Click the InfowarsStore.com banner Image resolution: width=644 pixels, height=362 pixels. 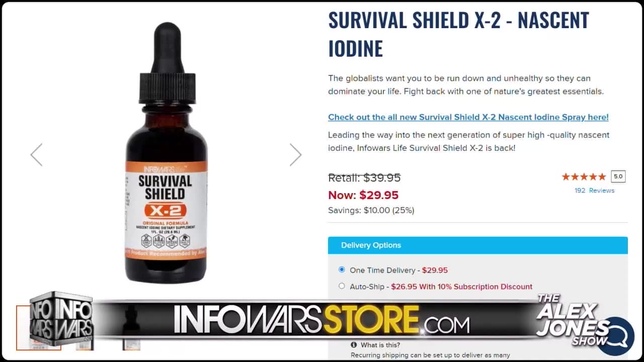pos(321,320)
